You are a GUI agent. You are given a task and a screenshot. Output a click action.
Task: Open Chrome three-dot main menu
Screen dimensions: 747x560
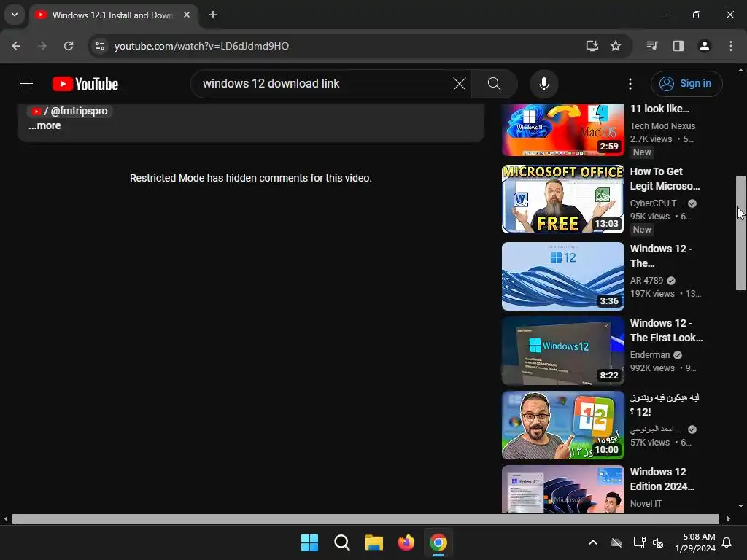730,46
